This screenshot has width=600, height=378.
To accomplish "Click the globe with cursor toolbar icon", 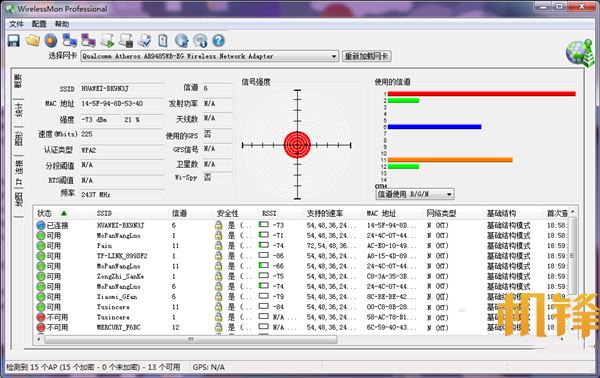I will click(182, 41).
